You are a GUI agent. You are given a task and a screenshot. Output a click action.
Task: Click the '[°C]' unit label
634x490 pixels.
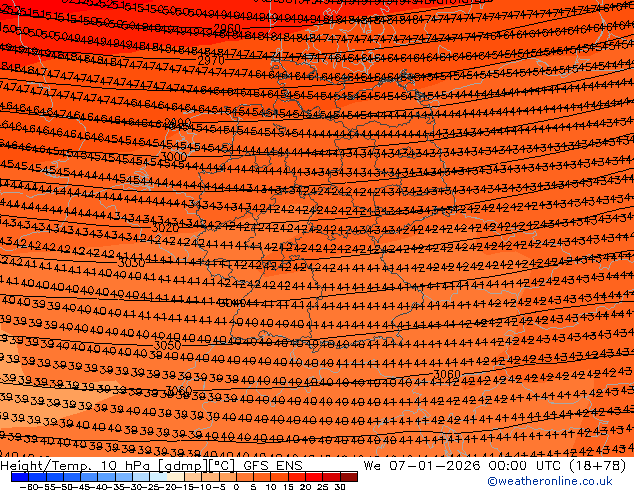[222, 466]
